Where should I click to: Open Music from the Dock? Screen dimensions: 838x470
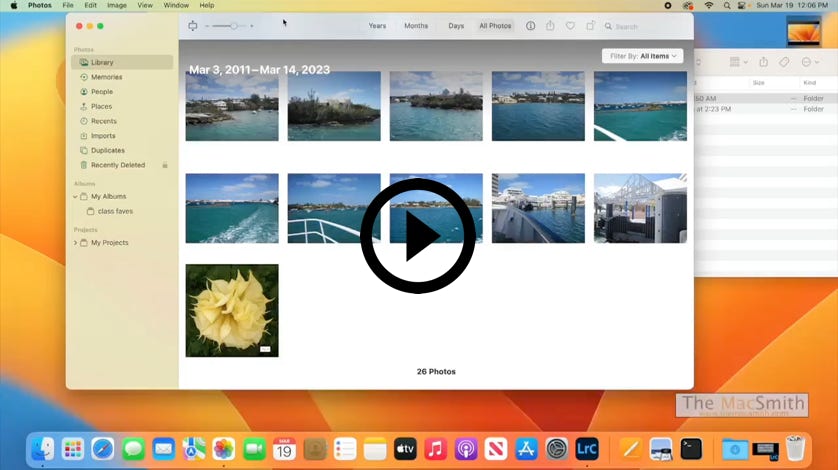tap(436, 449)
